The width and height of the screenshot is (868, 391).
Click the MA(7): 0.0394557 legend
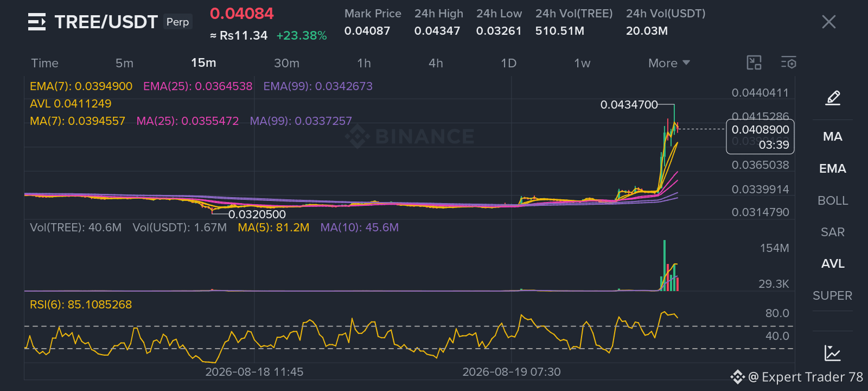pyautogui.click(x=78, y=121)
